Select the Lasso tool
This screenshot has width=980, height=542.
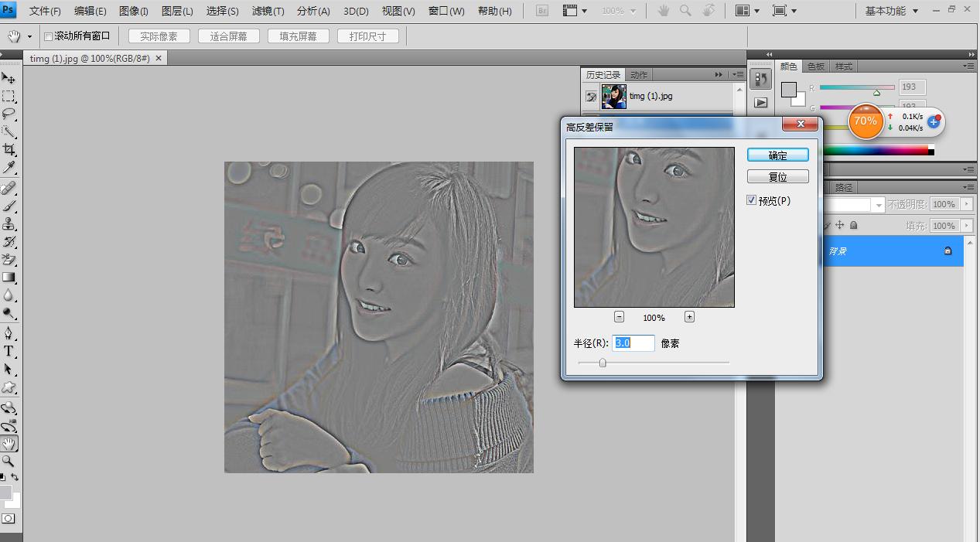(x=9, y=114)
